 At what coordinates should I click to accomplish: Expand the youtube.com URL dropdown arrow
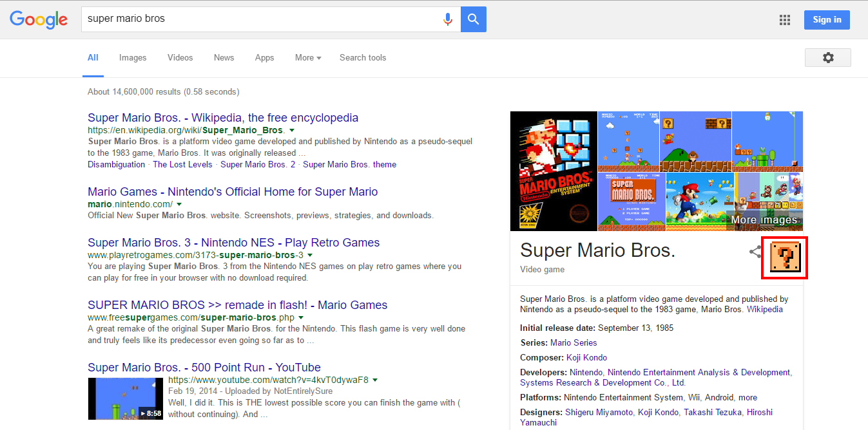(375, 380)
